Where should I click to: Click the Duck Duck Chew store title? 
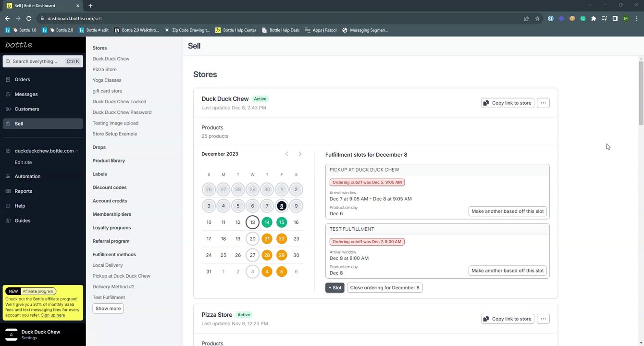[225, 99]
